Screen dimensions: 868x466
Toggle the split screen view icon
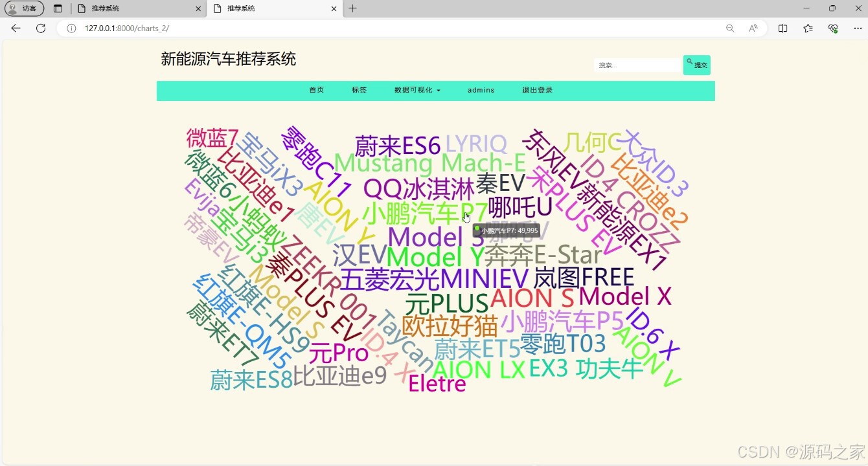click(x=782, y=28)
